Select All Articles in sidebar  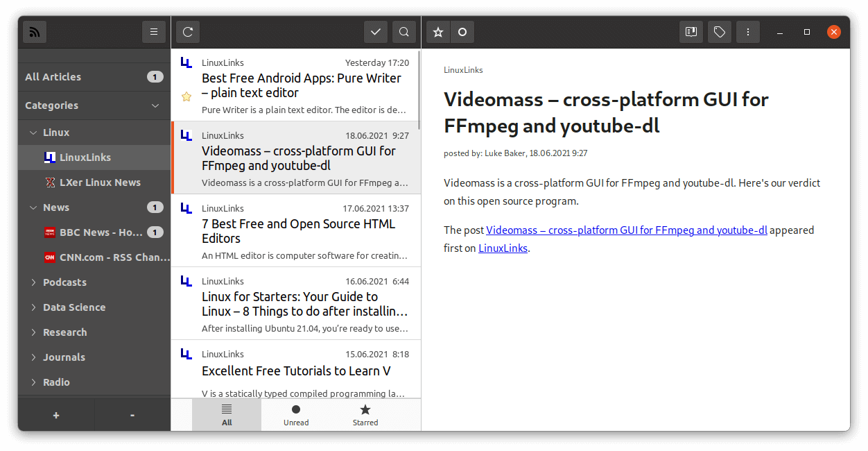(94, 77)
